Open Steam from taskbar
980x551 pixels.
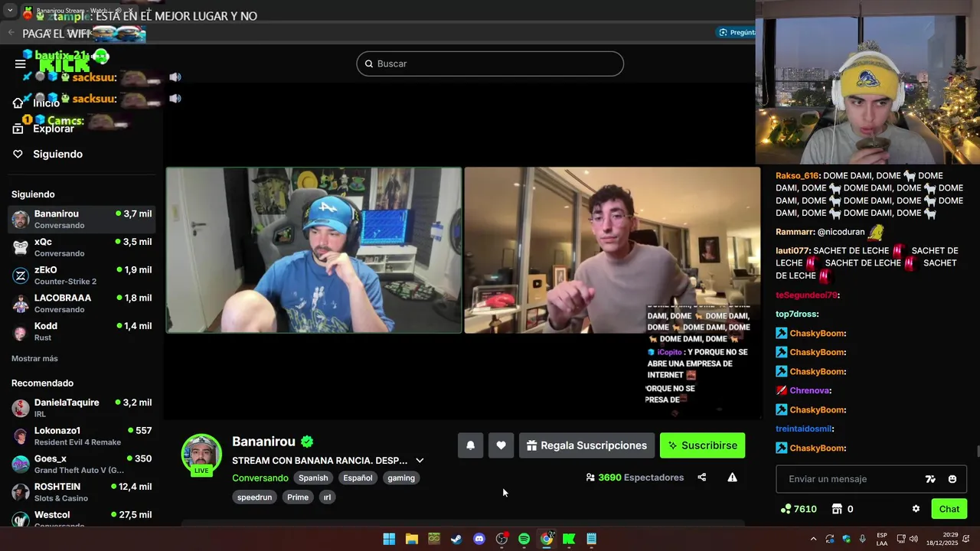point(456,539)
